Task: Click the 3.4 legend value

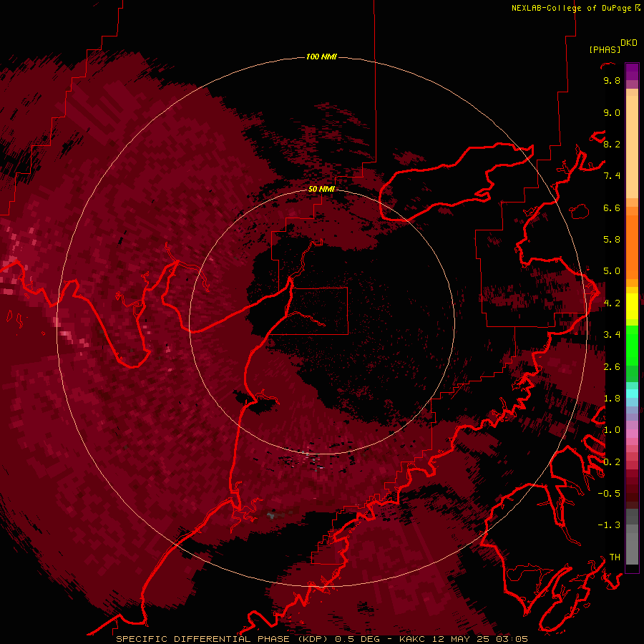Action: tap(612, 335)
